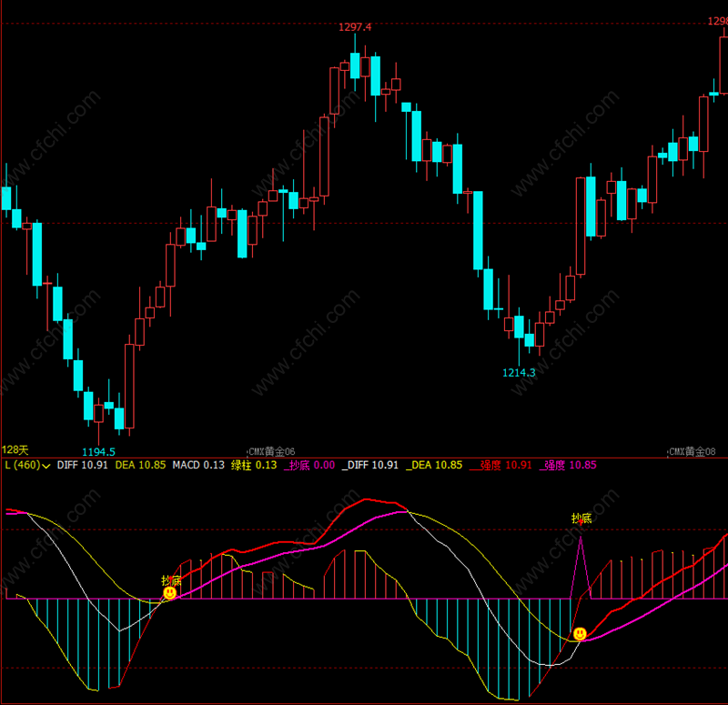Click the DIFF 10.91 white indicator value
Image resolution: width=728 pixels, height=705 pixels.
click(82, 465)
